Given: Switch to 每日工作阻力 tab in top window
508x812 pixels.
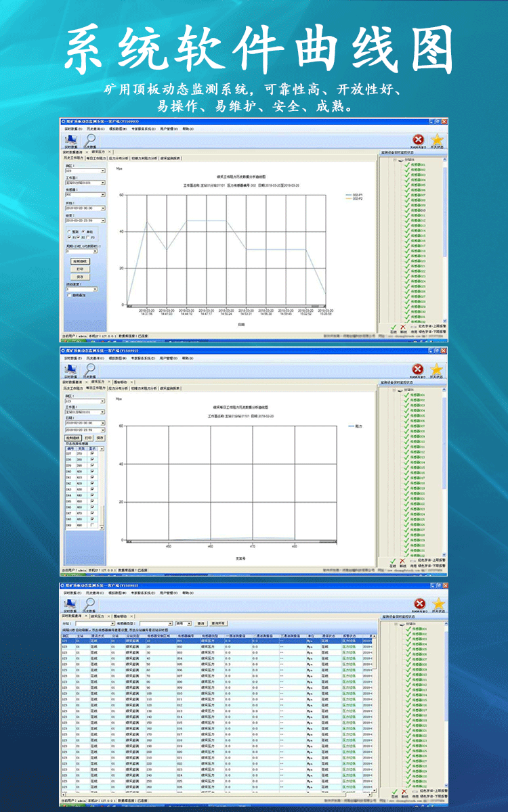Looking at the screenshot, I should (x=96, y=158).
